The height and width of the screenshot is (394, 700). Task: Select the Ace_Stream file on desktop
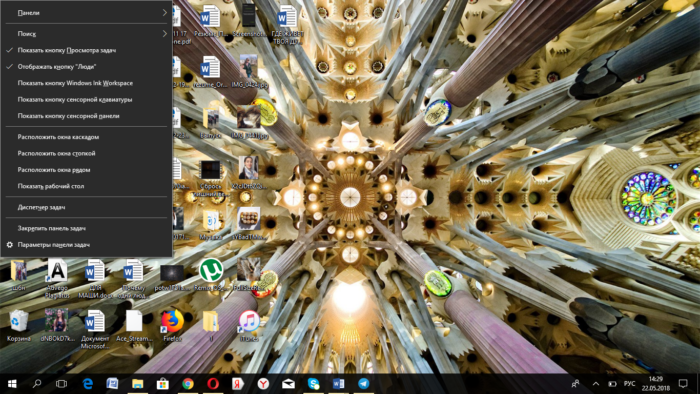(134, 326)
